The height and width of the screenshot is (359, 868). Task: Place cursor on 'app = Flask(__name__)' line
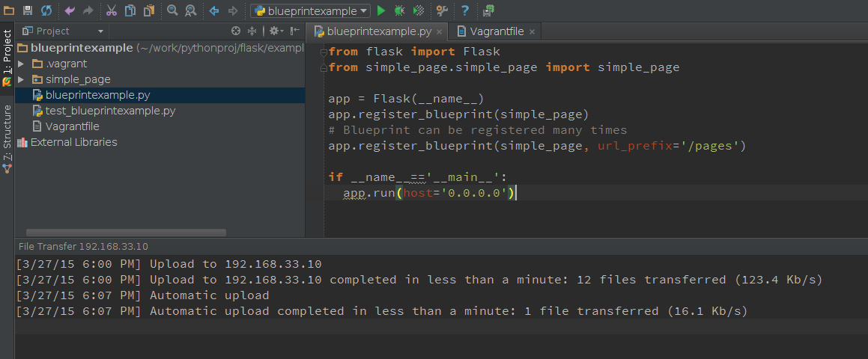pos(407,99)
